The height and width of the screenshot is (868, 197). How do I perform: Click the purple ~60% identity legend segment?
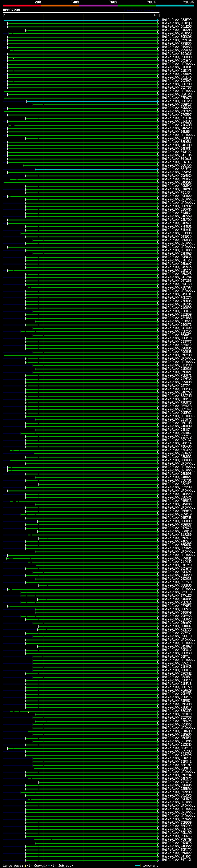click(99, 6)
